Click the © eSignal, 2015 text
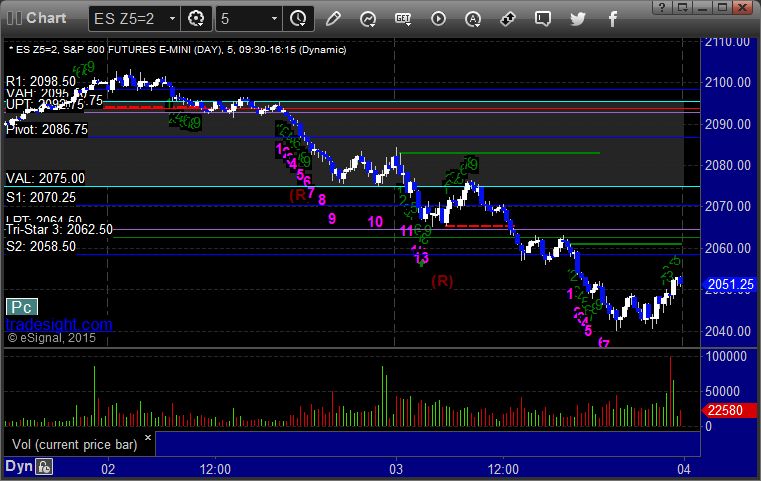This screenshot has height=481, width=761. point(51,338)
